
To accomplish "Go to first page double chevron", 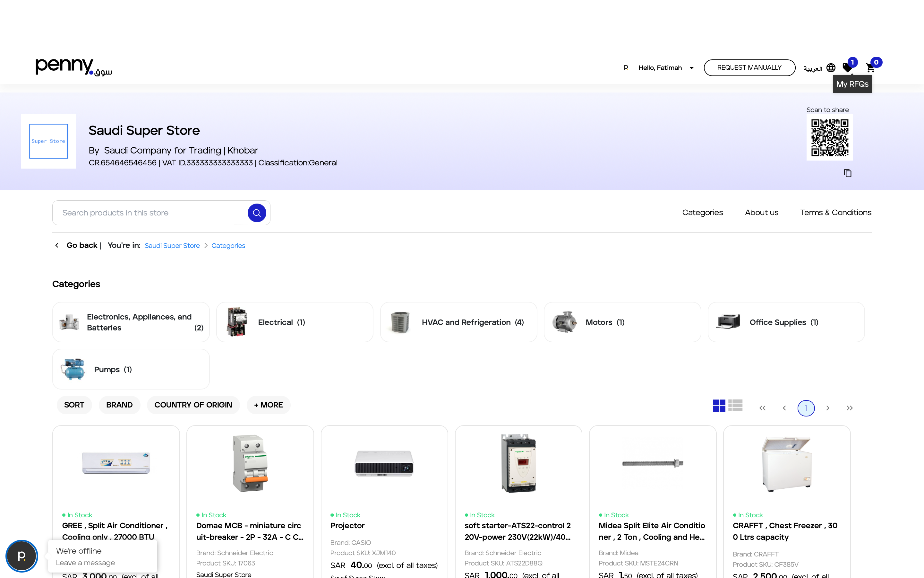I will [x=763, y=408].
